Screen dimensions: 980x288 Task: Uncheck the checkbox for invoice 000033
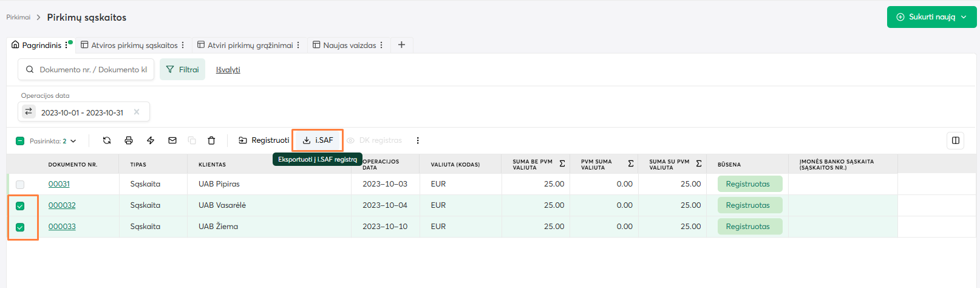20,227
